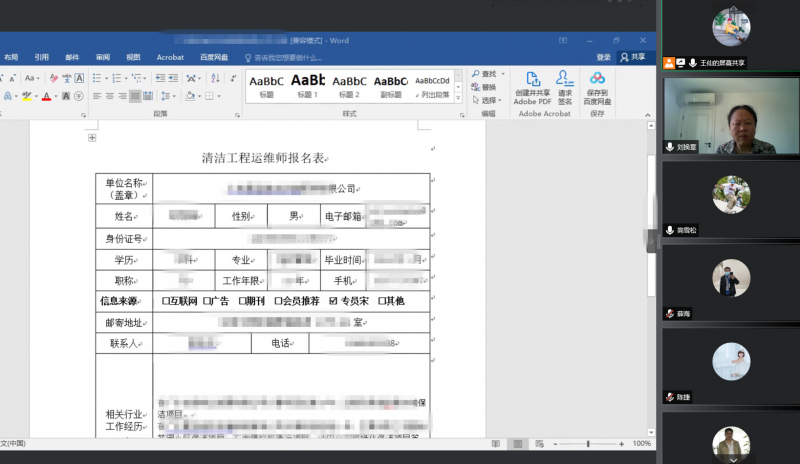
Task: Open the 邮件 (Mailings) tab
Action: [72, 57]
